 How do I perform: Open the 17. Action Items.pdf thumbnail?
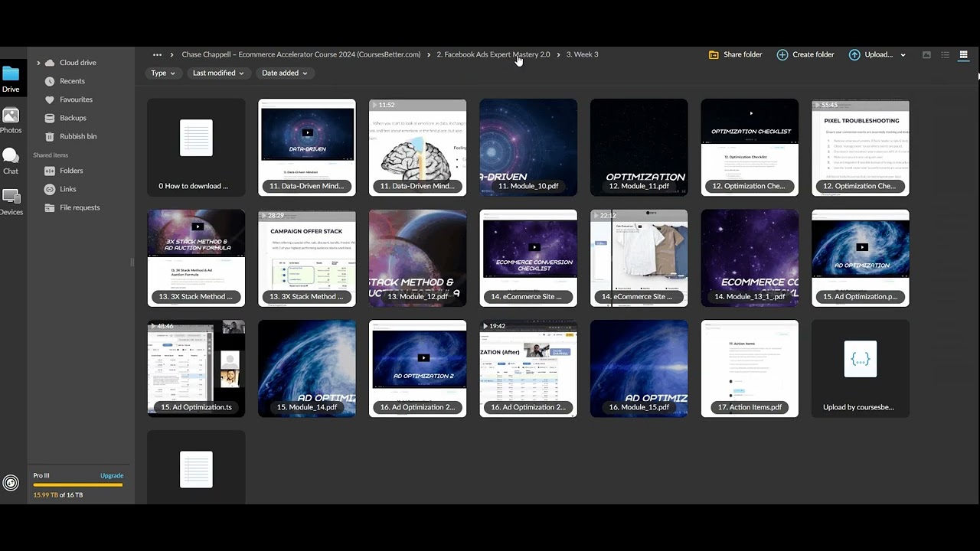click(x=750, y=369)
